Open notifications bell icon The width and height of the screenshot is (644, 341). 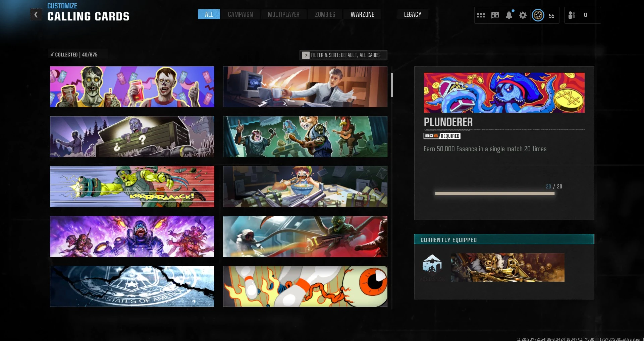click(509, 15)
